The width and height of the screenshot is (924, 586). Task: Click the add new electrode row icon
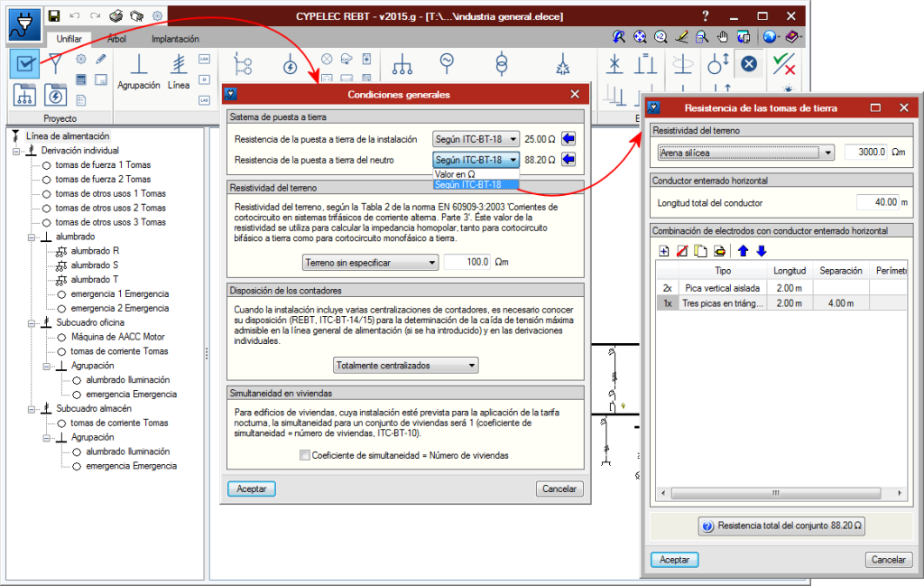tap(664, 251)
